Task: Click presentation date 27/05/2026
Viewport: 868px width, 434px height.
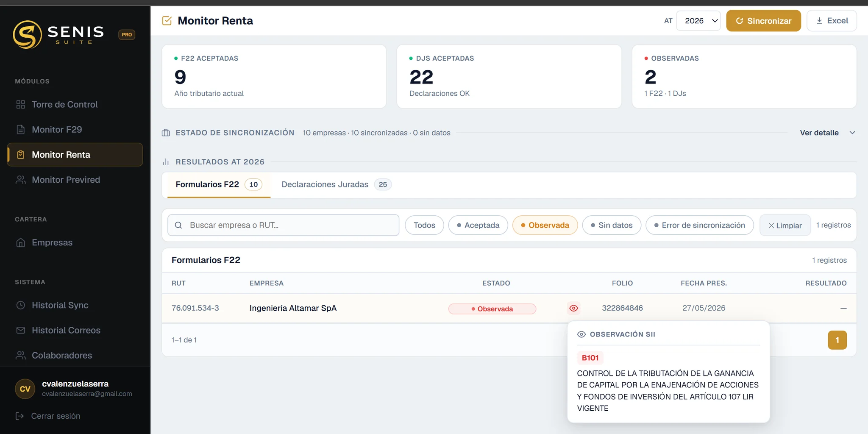Action: 704,308
